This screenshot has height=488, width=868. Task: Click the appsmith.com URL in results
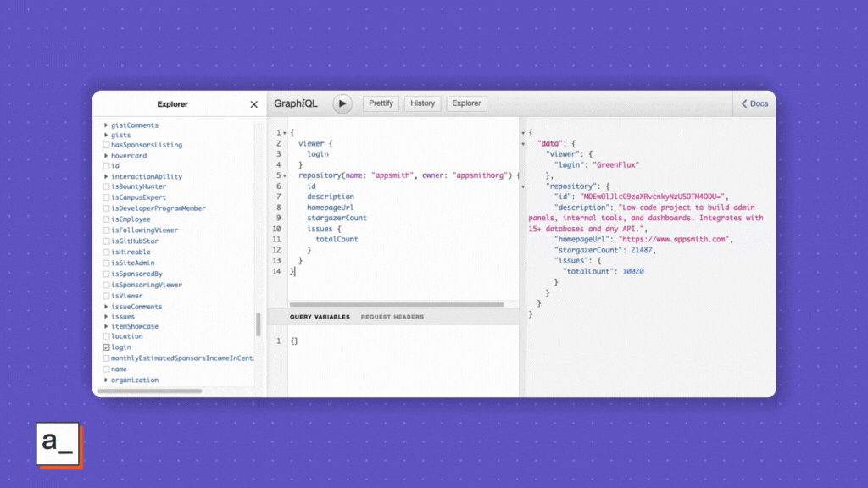[674, 240]
